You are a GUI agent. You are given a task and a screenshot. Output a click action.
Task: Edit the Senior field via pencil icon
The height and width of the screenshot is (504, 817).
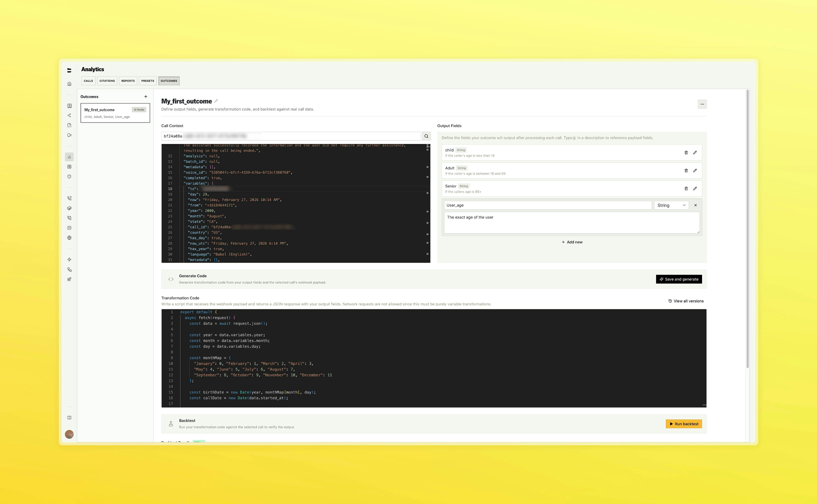[x=695, y=188]
